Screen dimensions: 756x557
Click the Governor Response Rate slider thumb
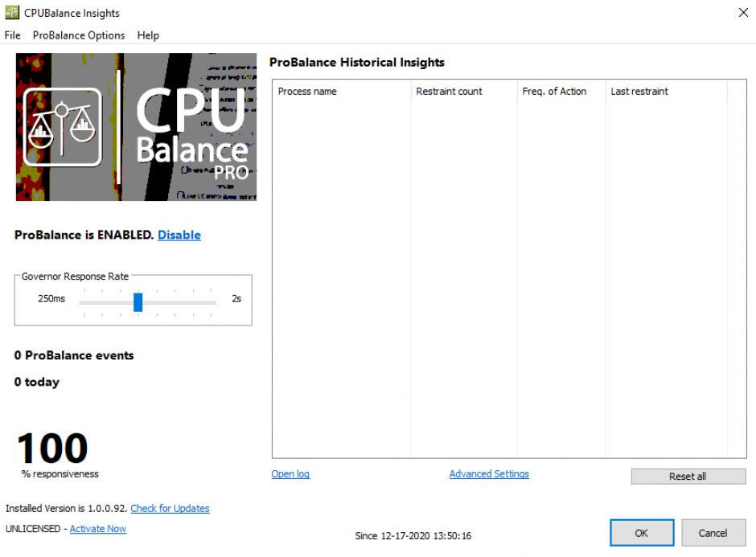tap(138, 302)
